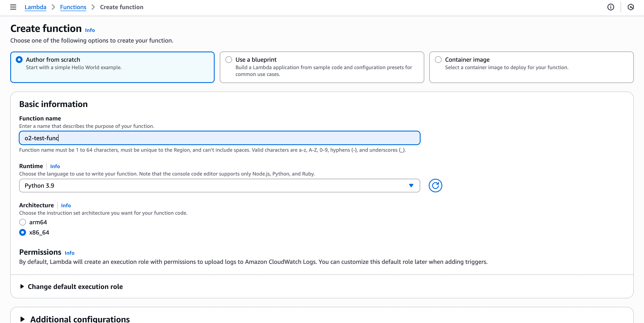Navigate to Functions via breadcrumb
Viewport: 644px width, 323px height.
(x=73, y=7)
